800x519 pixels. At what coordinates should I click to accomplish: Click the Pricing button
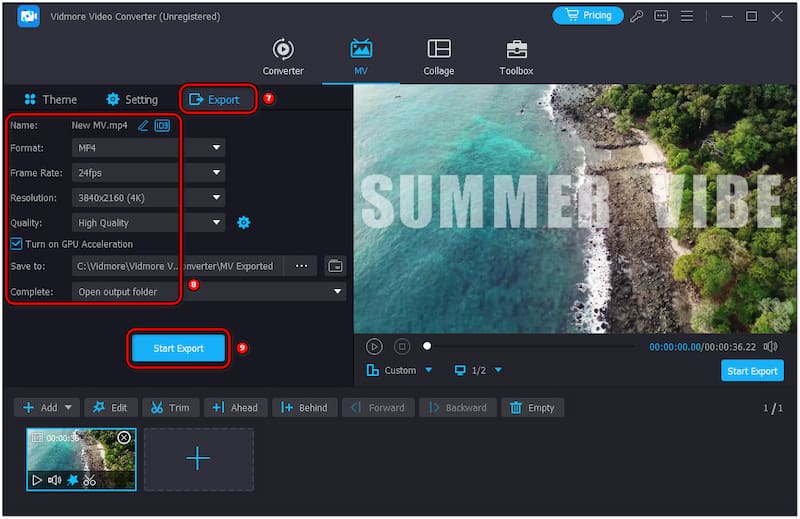click(587, 16)
